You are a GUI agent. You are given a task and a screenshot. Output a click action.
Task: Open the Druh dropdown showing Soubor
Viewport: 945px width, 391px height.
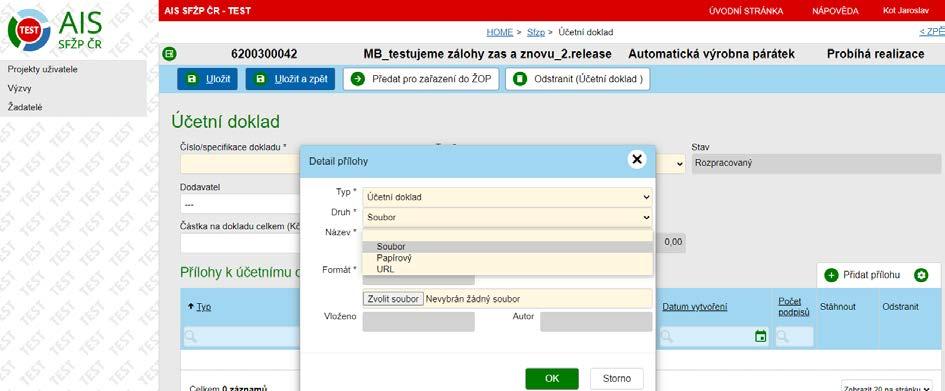coord(507,217)
